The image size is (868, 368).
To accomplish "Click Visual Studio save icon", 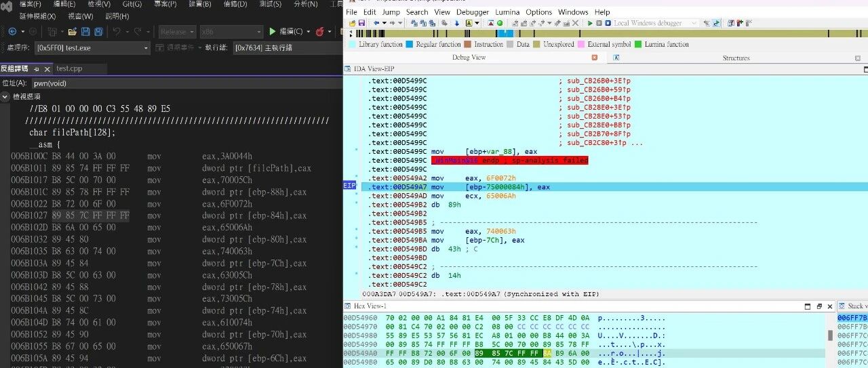I will click(85, 32).
